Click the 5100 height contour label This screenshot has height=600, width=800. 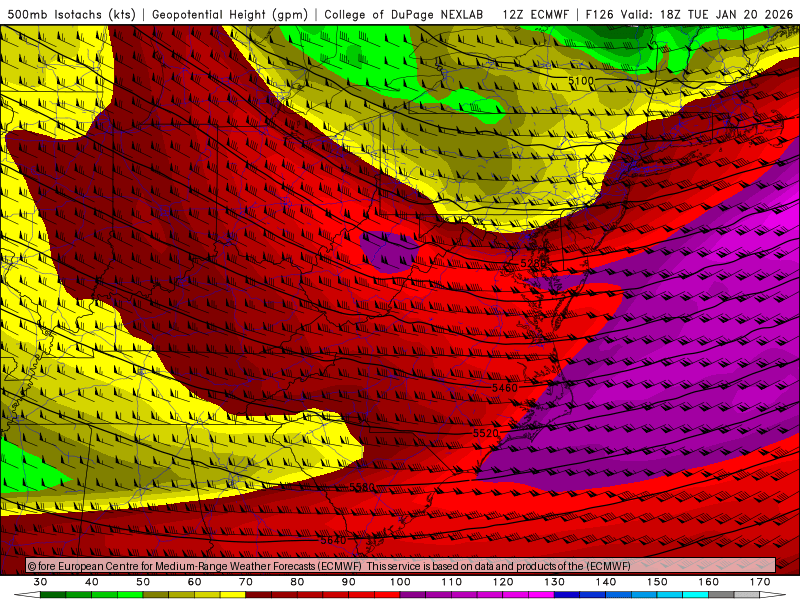(581, 81)
